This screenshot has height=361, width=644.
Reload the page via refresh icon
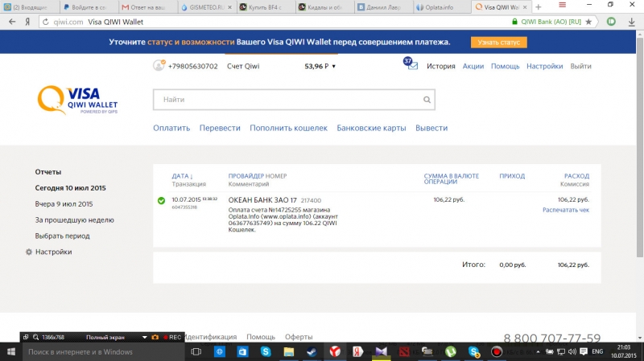pyautogui.click(x=46, y=23)
